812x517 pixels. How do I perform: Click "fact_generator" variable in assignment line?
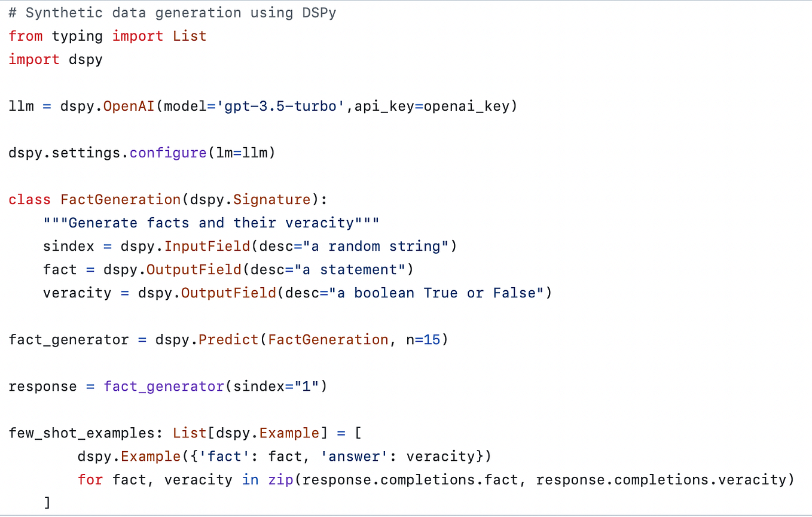[69, 340]
